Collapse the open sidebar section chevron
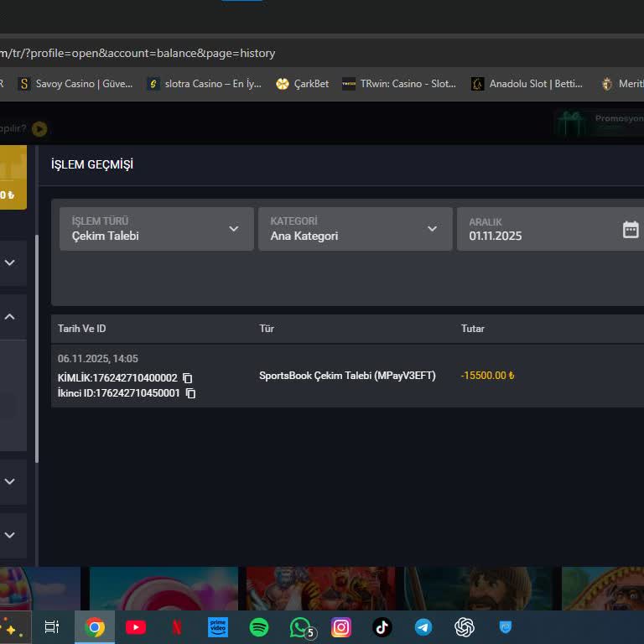This screenshot has height=644, width=644. [9, 317]
